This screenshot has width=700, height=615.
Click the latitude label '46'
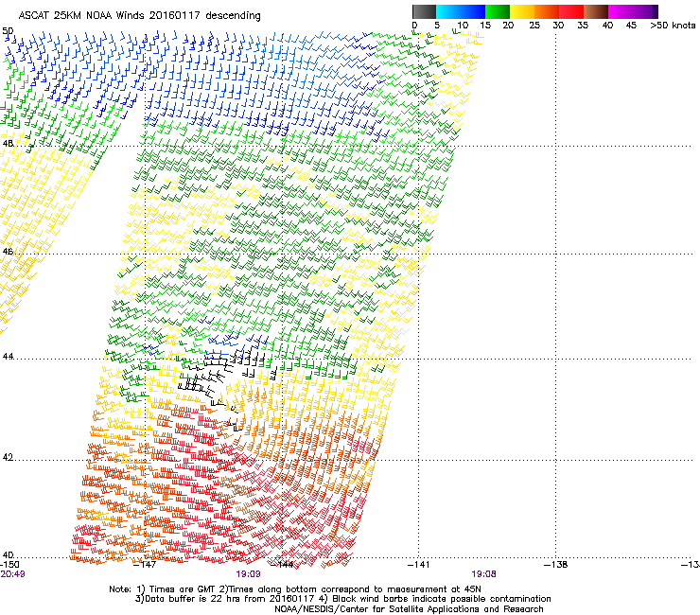coord(8,252)
